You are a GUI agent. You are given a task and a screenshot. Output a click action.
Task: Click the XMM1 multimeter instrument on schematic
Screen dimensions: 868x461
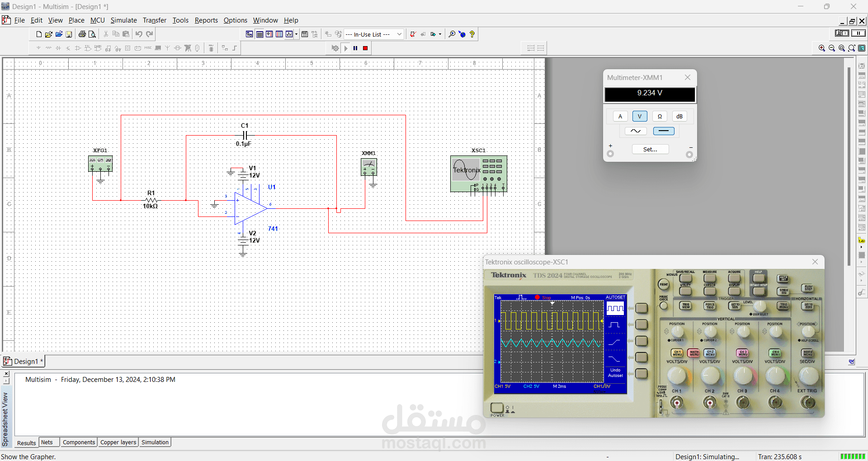[369, 167]
